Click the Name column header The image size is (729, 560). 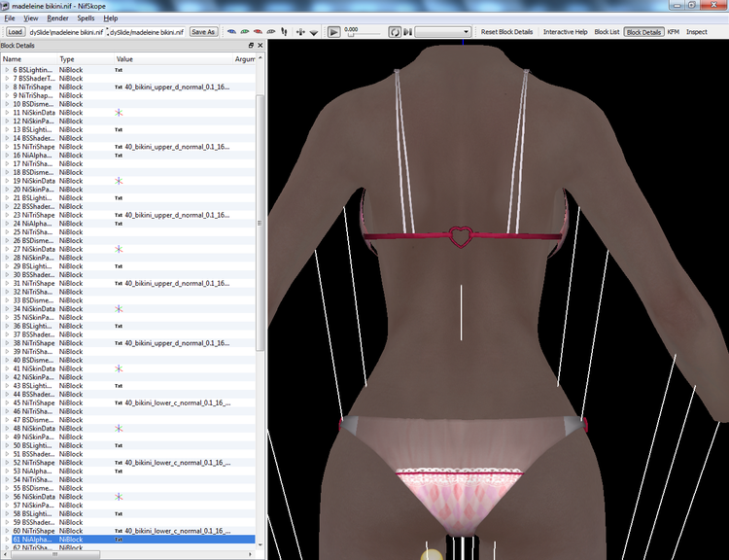click(29, 59)
